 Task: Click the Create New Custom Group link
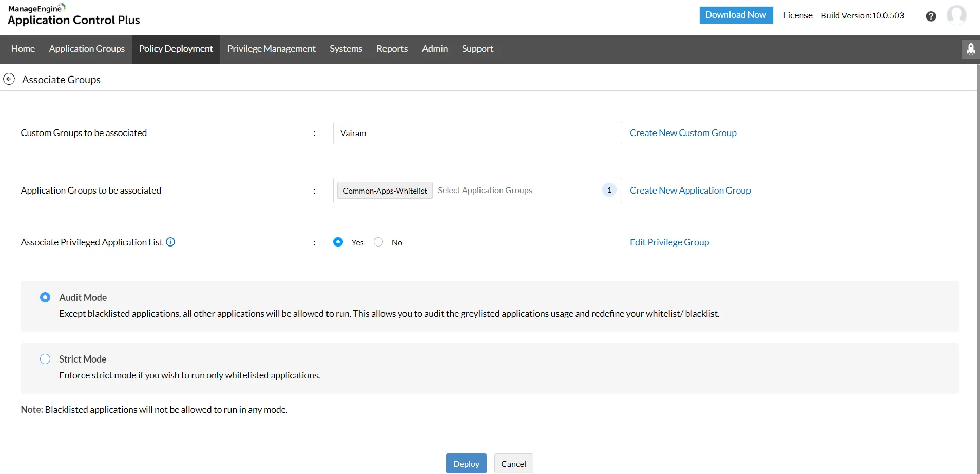683,132
